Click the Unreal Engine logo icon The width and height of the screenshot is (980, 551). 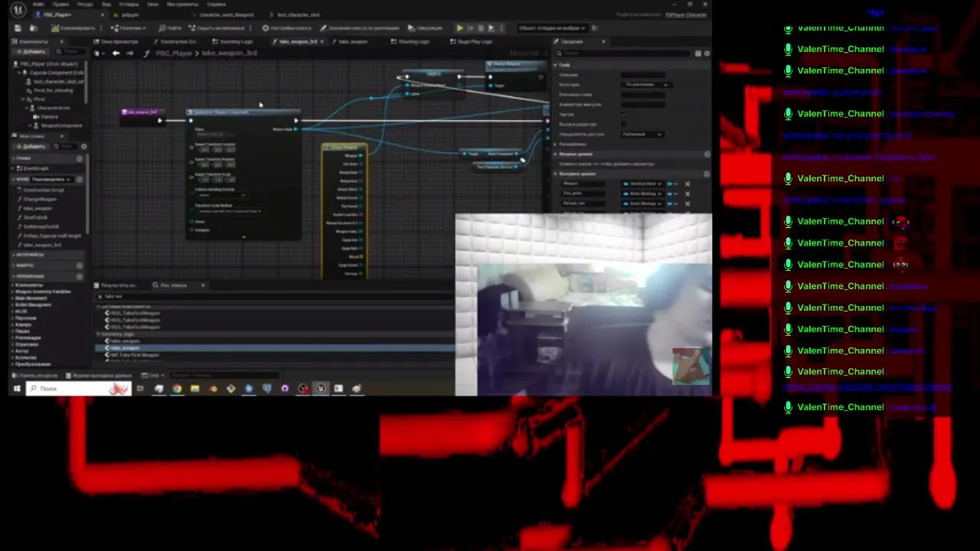(x=18, y=10)
